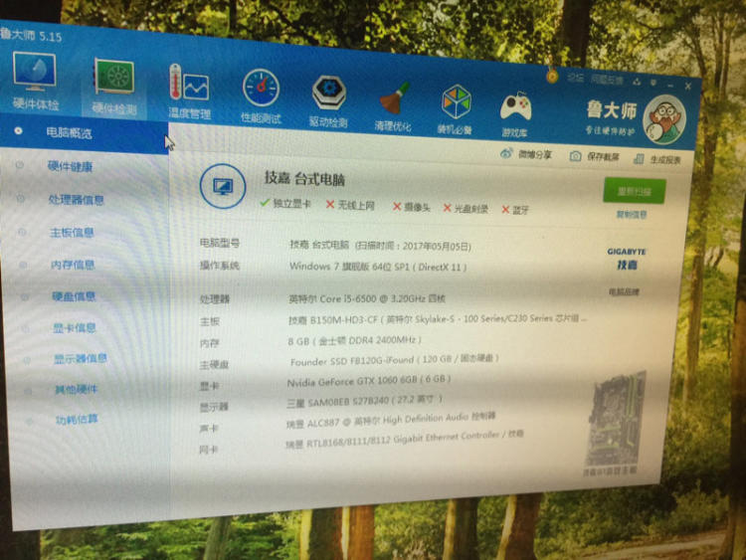Image resolution: width=746 pixels, height=560 pixels.
Task: Minimize the 鲁大师 window
Action: pos(670,85)
